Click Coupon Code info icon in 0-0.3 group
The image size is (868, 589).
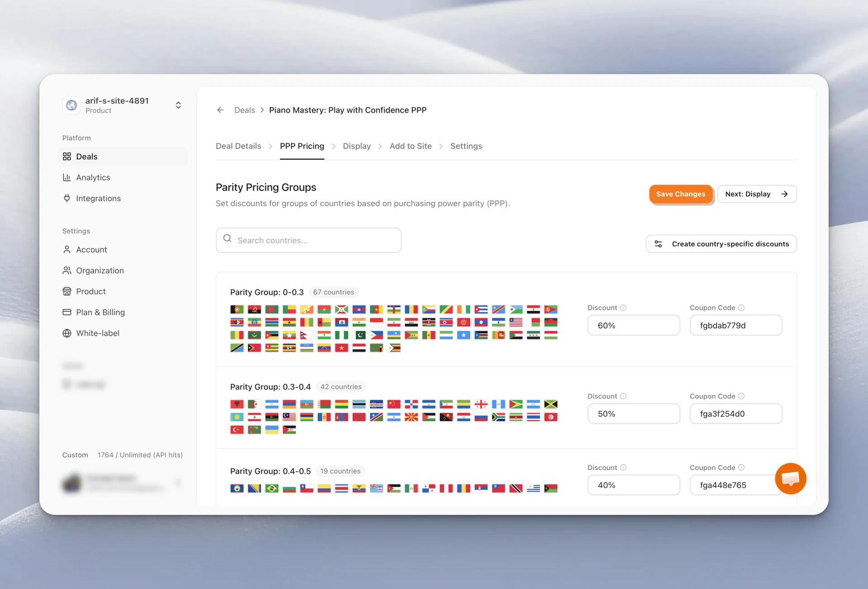click(741, 308)
